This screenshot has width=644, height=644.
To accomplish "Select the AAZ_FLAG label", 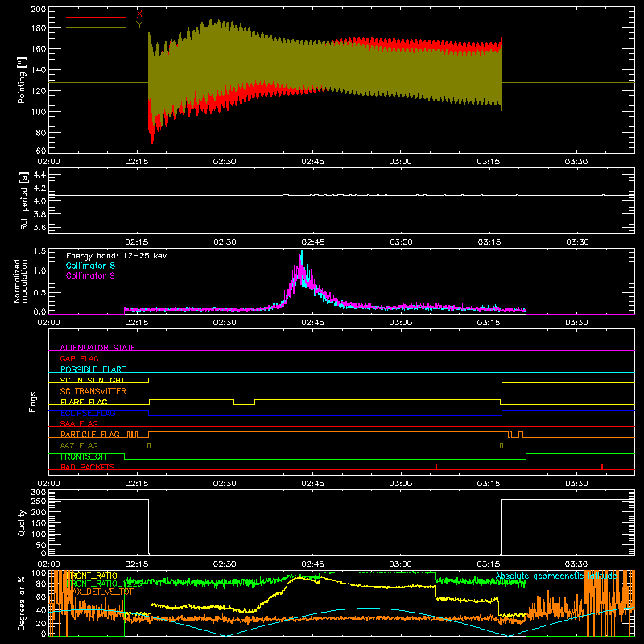I will (x=79, y=445).
